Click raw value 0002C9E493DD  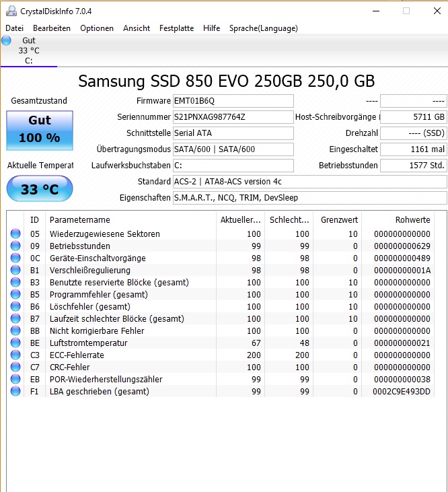point(402,392)
